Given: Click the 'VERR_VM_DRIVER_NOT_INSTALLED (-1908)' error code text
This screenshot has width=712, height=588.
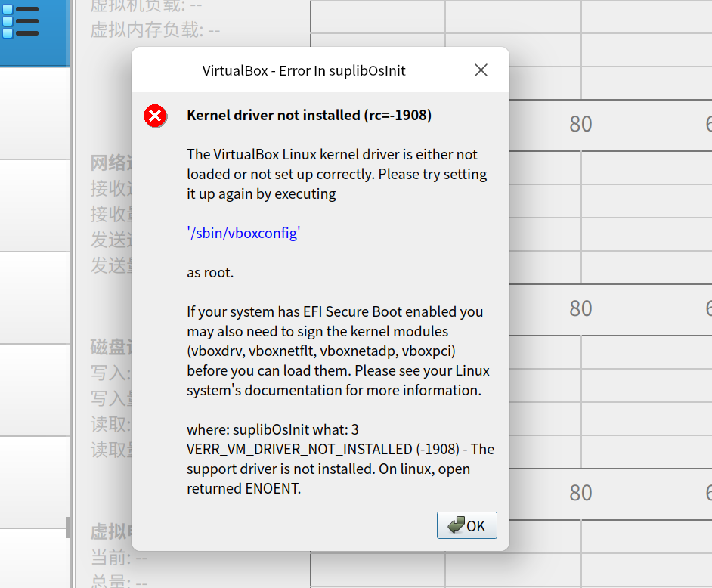Looking at the screenshot, I should click(x=323, y=449).
